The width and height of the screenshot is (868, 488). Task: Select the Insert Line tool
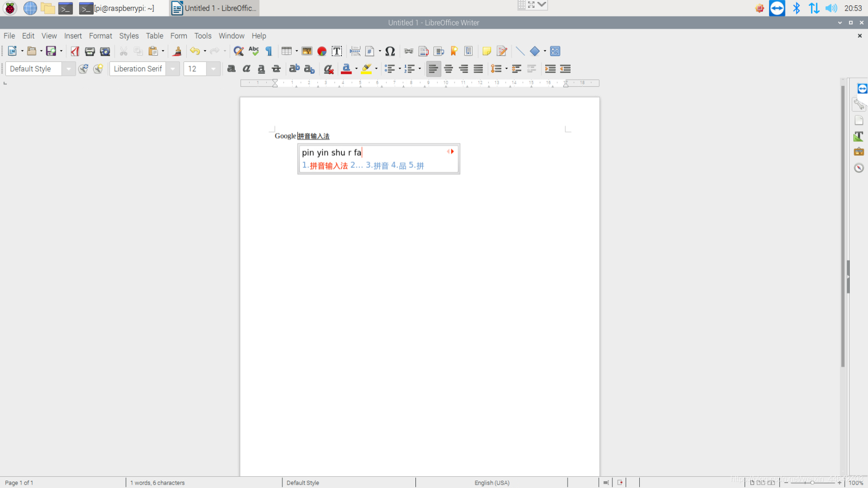520,51
